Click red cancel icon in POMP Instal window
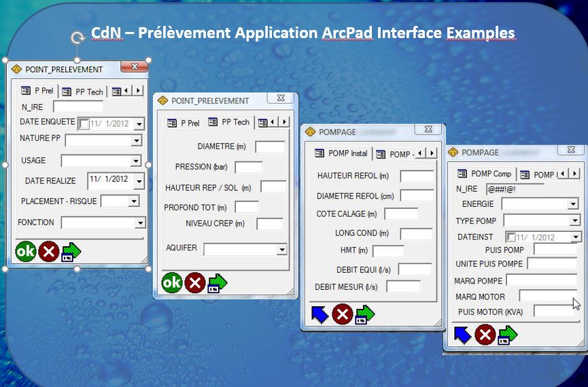Screen dimensions: 588x387 (x=343, y=314)
